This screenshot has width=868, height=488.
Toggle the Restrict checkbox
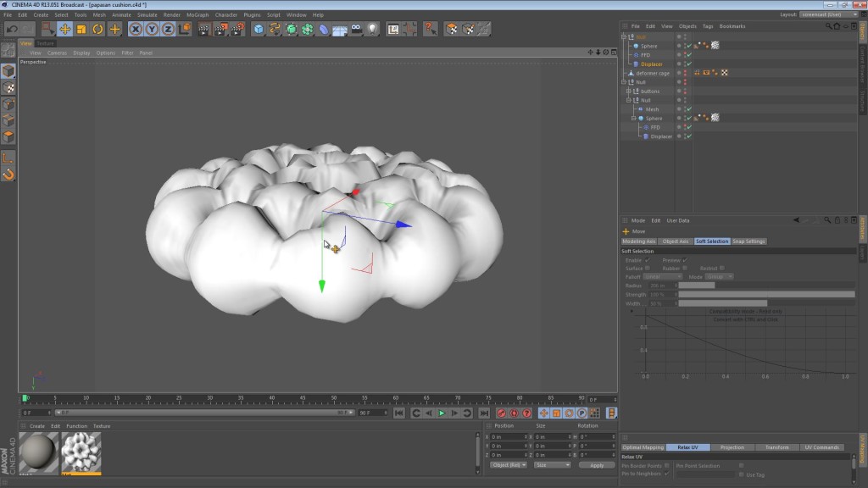coord(722,269)
